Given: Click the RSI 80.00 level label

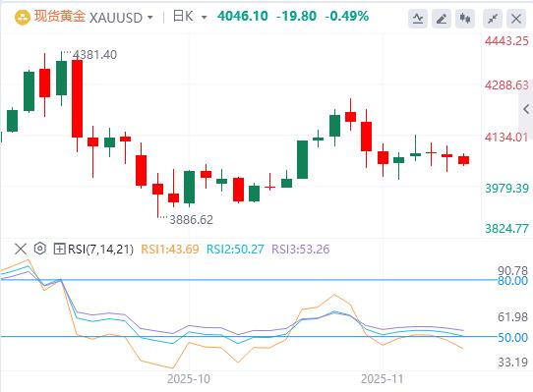Looking at the screenshot, I should (x=512, y=281).
